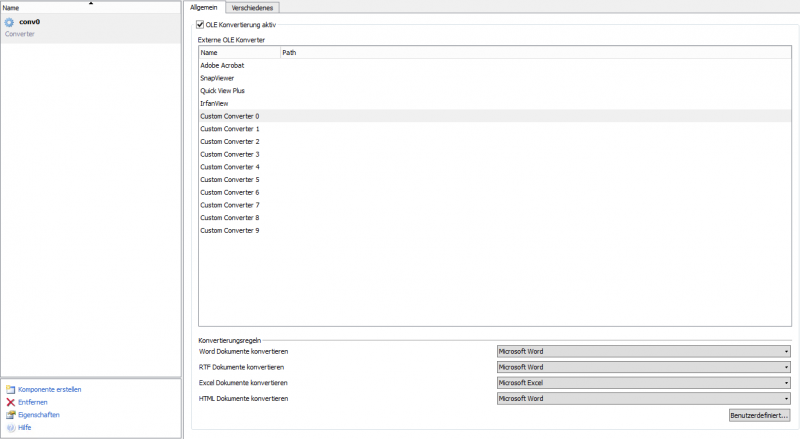Expand the HTML Dokumente konvertieren dropdown
The height and width of the screenshot is (439, 800).
point(644,398)
